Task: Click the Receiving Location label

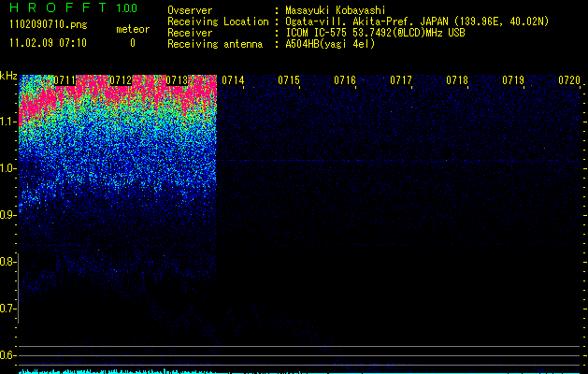Action: pyautogui.click(x=218, y=22)
